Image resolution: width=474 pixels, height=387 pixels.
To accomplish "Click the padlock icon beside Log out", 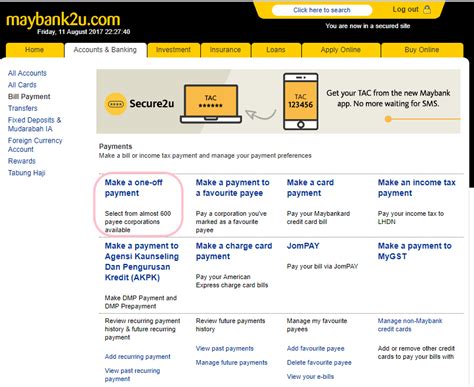I will pyautogui.click(x=427, y=9).
